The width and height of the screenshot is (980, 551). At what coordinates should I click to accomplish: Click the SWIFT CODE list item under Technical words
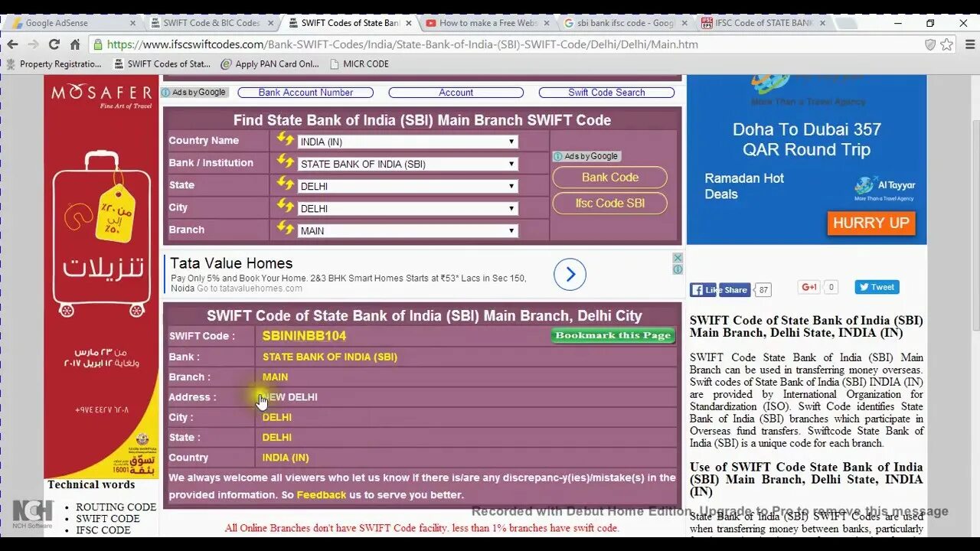pyautogui.click(x=108, y=519)
